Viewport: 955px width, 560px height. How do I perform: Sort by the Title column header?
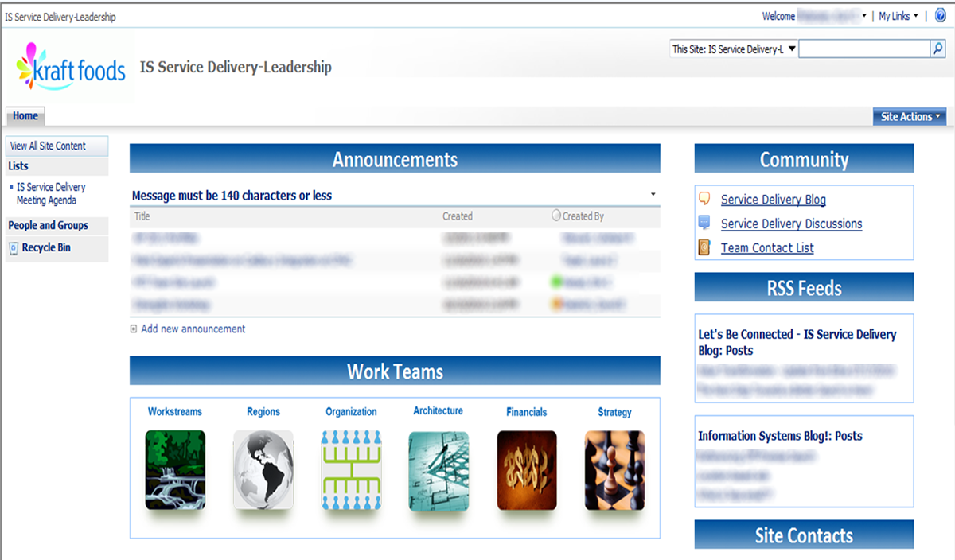point(142,216)
